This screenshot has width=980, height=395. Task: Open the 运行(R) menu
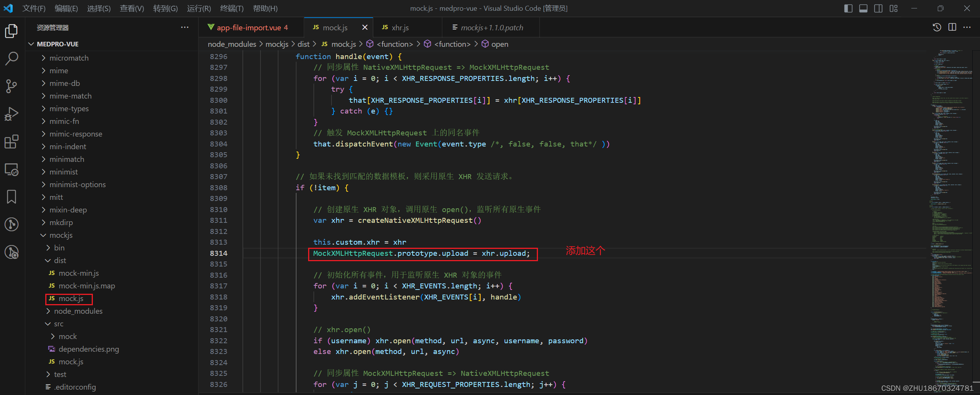(x=199, y=8)
